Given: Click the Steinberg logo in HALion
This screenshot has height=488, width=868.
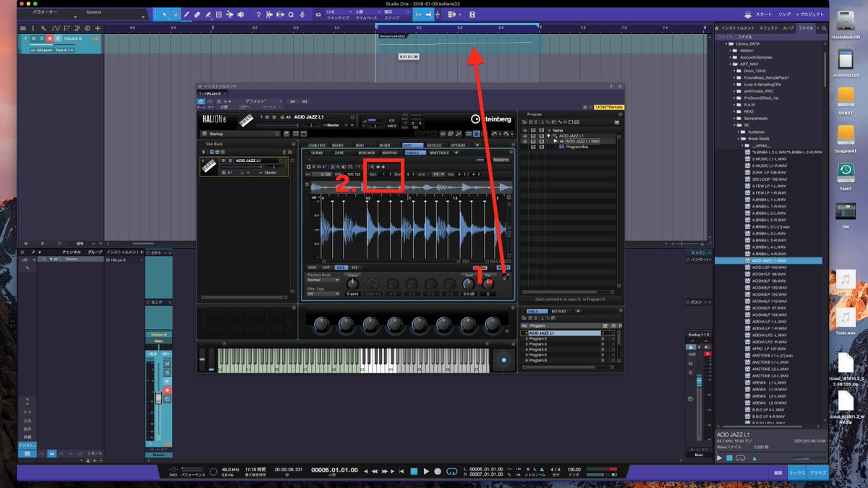Looking at the screenshot, I should [491, 119].
